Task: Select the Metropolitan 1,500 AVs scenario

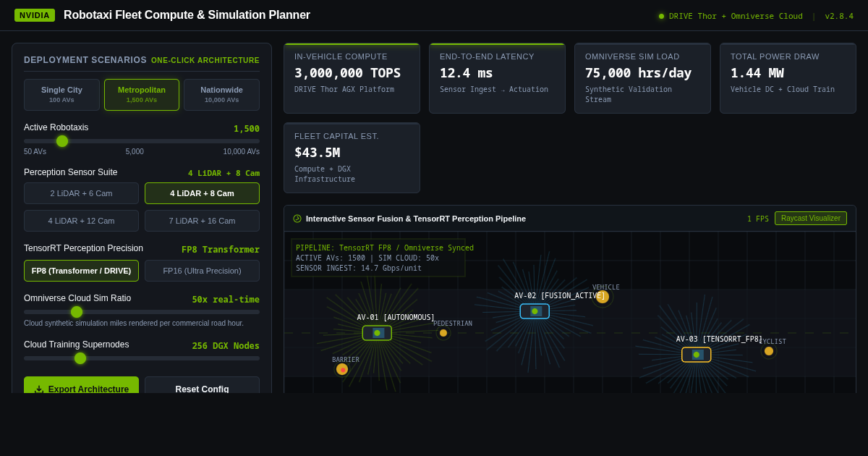Action: click(x=142, y=95)
